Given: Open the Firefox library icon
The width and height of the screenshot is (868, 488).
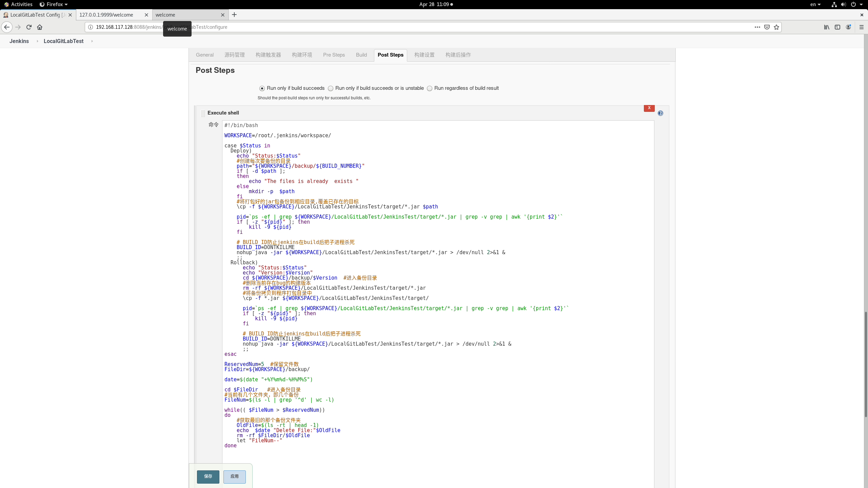Looking at the screenshot, I should tap(826, 27).
